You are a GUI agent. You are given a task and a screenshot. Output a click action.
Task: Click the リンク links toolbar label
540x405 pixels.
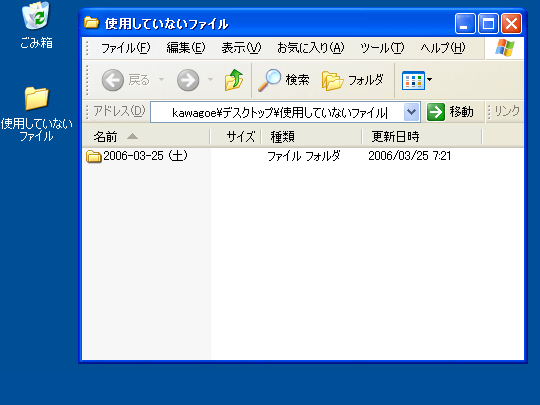point(507,111)
